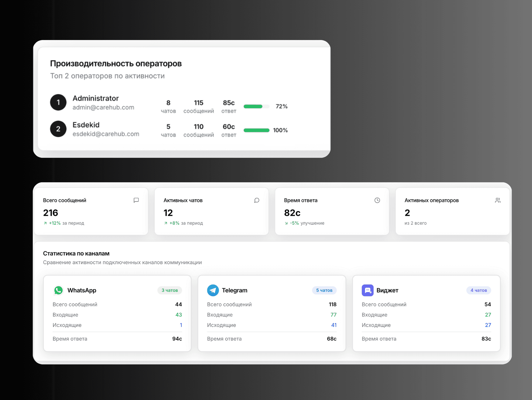532x400 pixels.
Task: Click the message icon in Всего сообщений card
Action: 136,200
